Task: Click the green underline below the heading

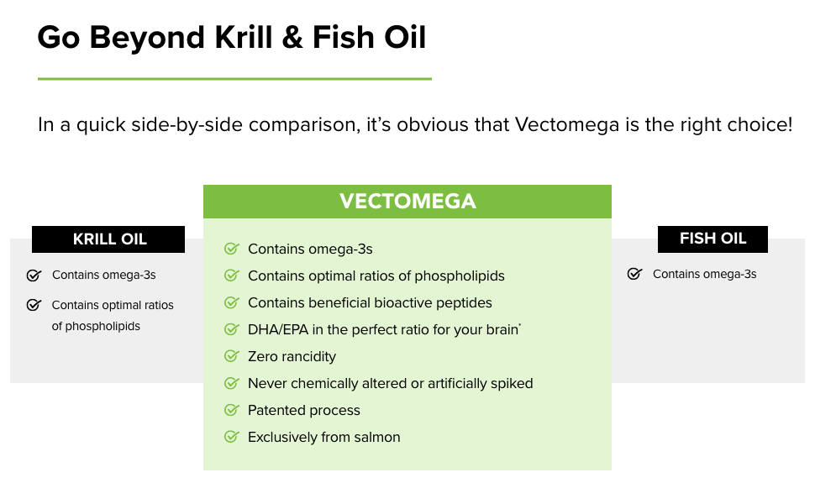Action: point(234,79)
